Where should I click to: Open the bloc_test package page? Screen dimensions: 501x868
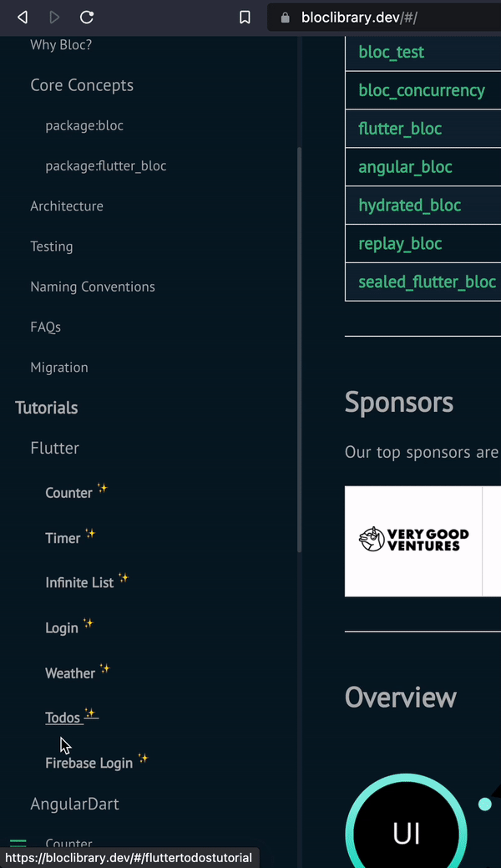(x=391, y=52)
